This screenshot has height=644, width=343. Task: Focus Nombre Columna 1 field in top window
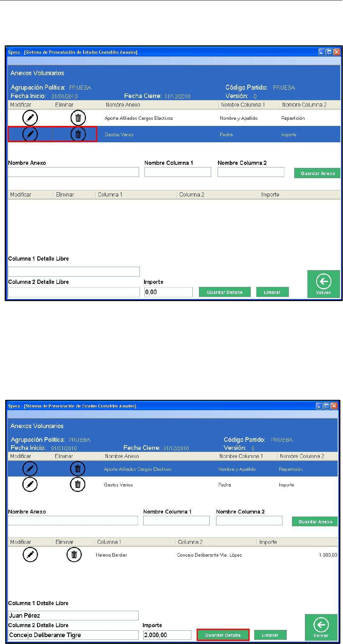[178, 172]
